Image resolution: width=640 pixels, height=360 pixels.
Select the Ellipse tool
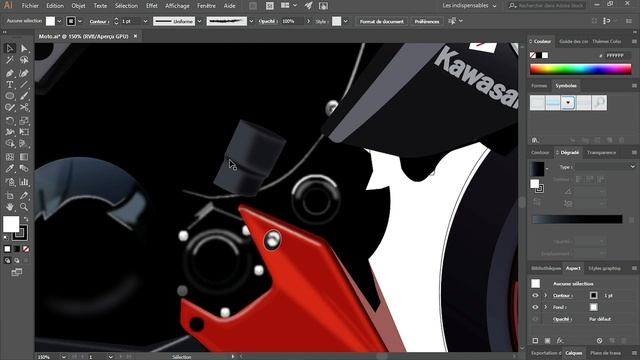pyautogui.click(x=10, y=96)
